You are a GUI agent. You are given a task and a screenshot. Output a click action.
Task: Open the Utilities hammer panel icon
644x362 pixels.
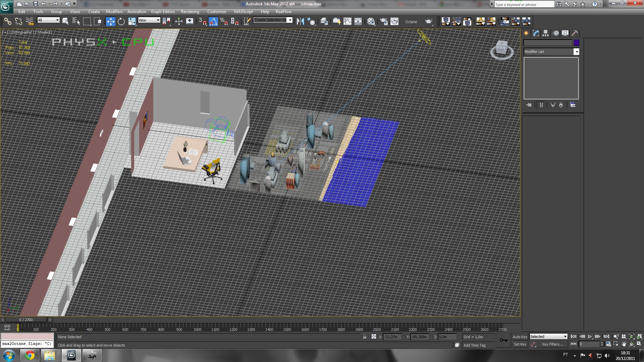coord(575,33)
